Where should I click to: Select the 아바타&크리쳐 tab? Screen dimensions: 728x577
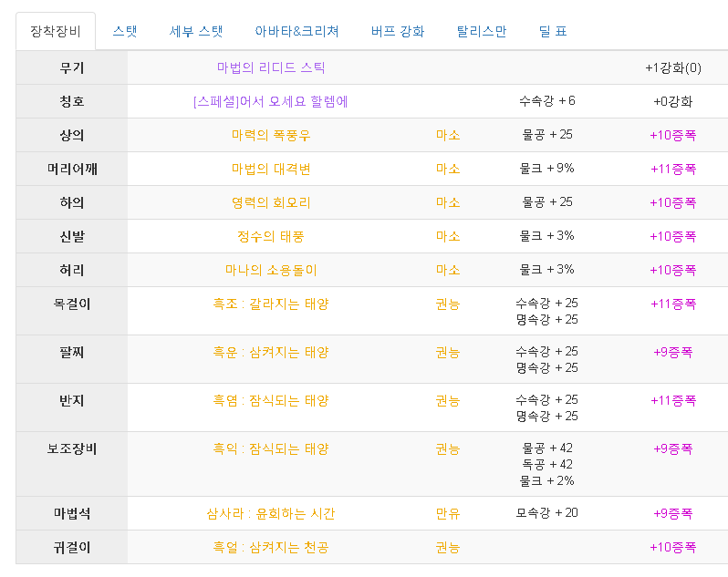pyautogui.click(x=296, y=32)
